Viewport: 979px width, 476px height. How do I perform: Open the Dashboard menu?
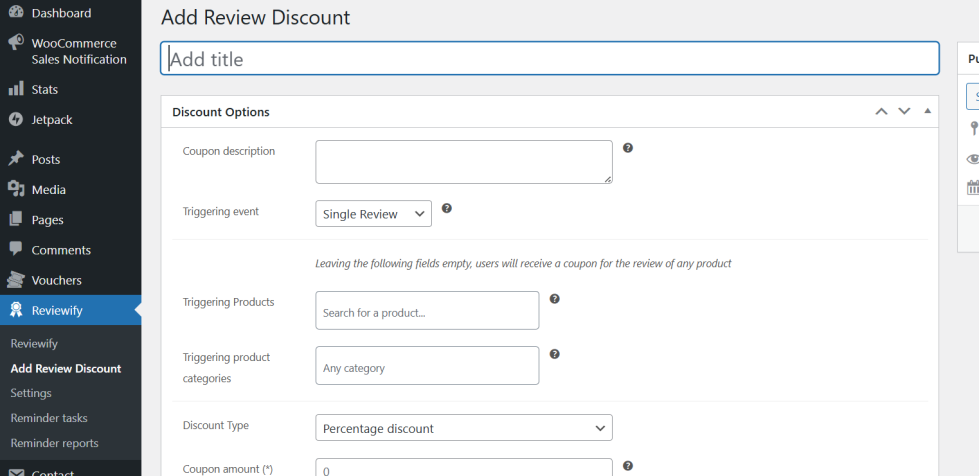(x=61, y=13)
